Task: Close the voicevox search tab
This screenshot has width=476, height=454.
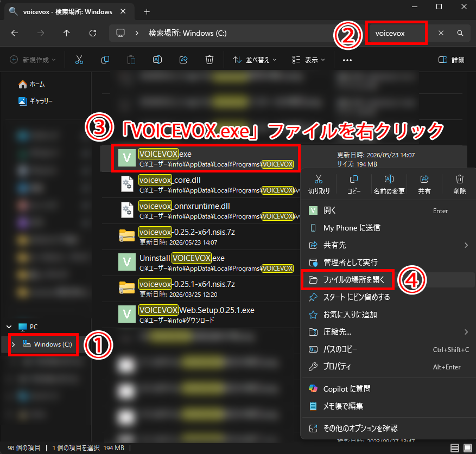Action: click(123, 11)
